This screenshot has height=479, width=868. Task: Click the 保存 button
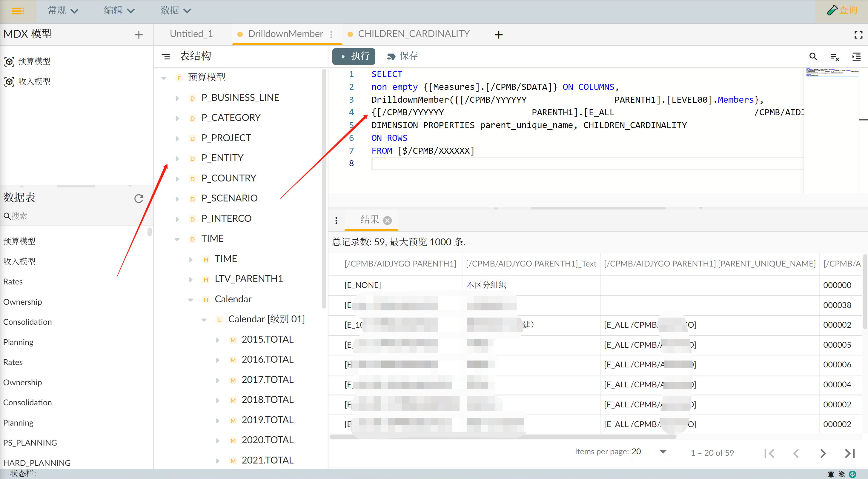pyautogui.click(x=403, y=56)
